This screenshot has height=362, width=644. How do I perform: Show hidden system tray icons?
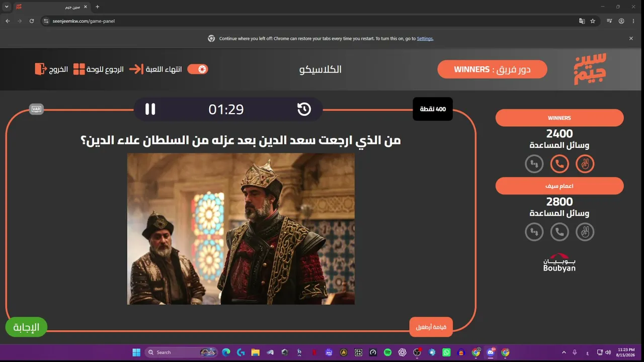[x=563, y=352]
